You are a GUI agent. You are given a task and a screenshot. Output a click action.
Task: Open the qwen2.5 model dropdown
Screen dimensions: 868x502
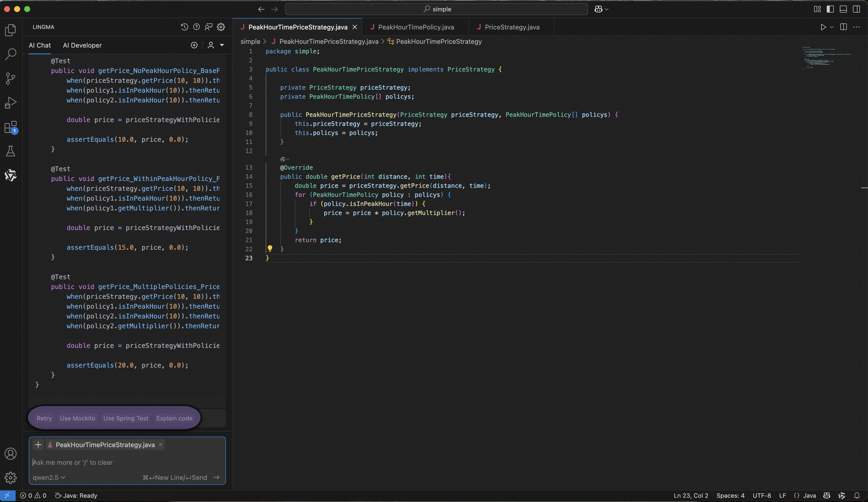pos(49,478)
